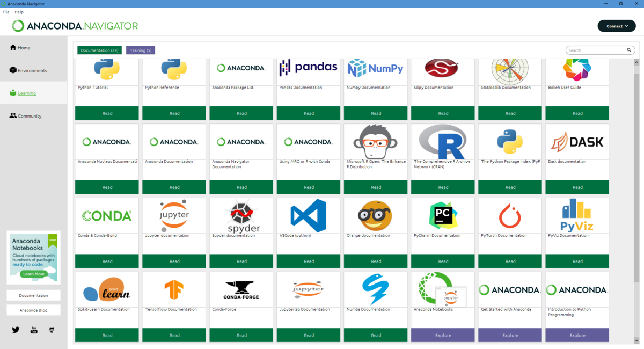The image size is (644, 349).
Task: Click the NumPy logo tile
Action: (x=376, y=68)
